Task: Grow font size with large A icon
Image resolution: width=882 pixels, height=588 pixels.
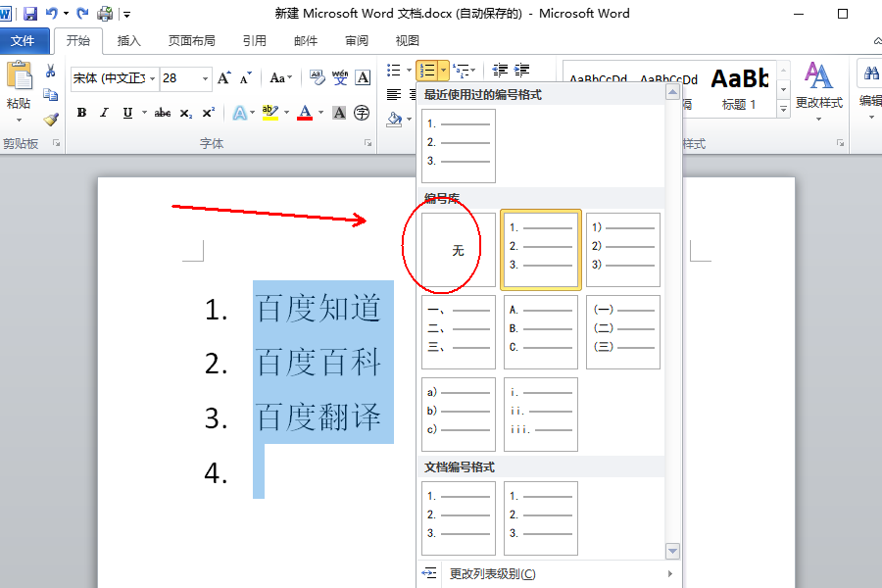Action: (223, 78)
